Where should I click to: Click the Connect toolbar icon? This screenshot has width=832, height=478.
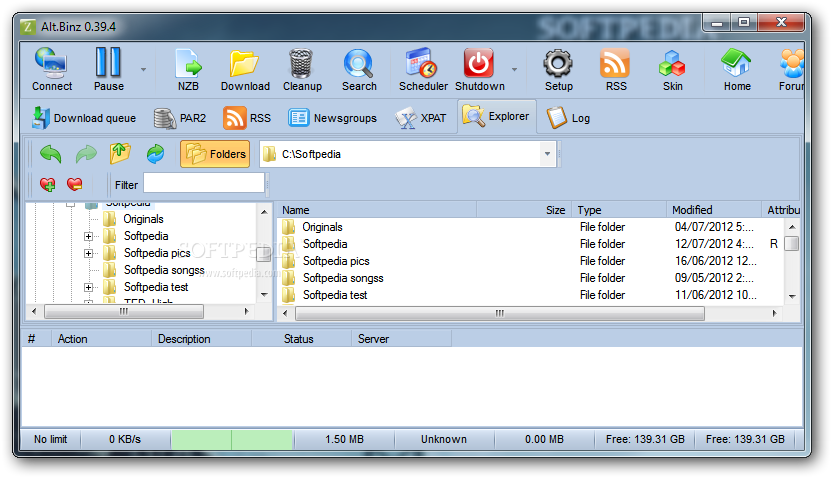(x=51, y=69)
